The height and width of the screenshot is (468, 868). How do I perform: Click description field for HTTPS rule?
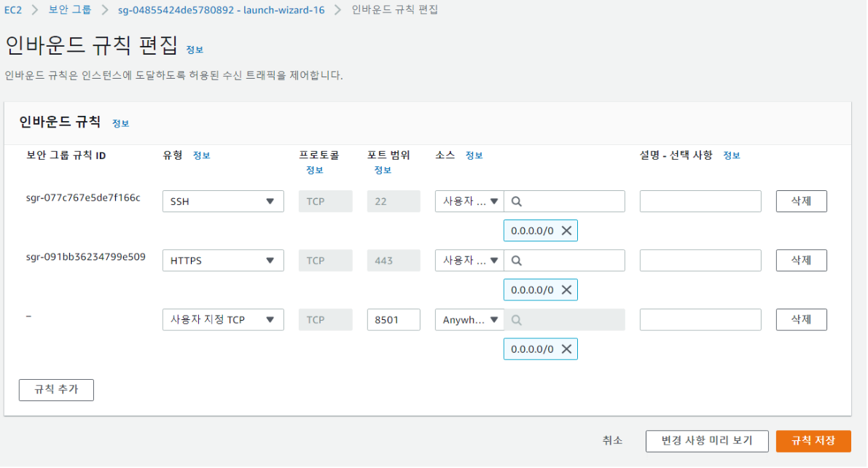tap(700, 261)
